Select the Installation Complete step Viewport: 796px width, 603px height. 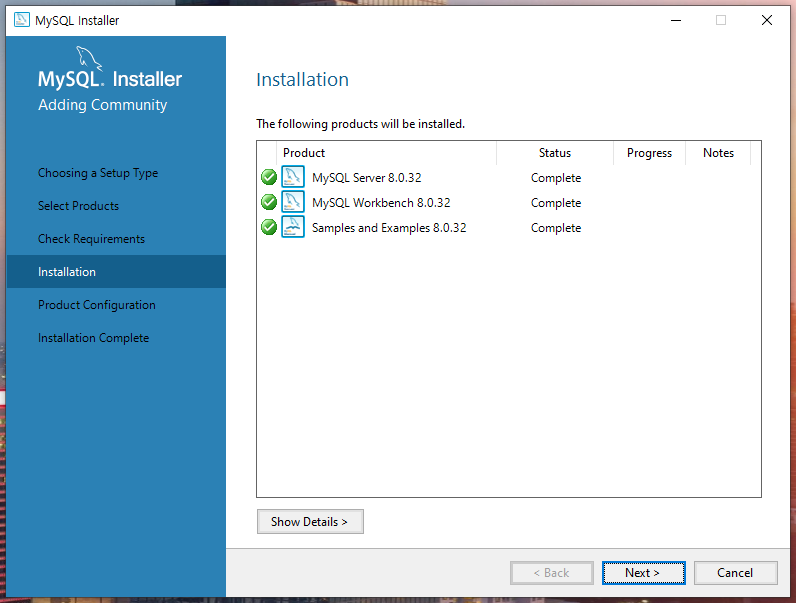93,338
